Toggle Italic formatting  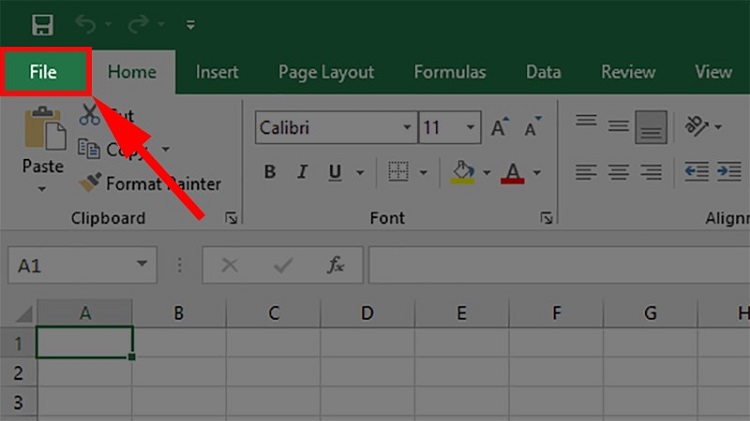[302, 172]
